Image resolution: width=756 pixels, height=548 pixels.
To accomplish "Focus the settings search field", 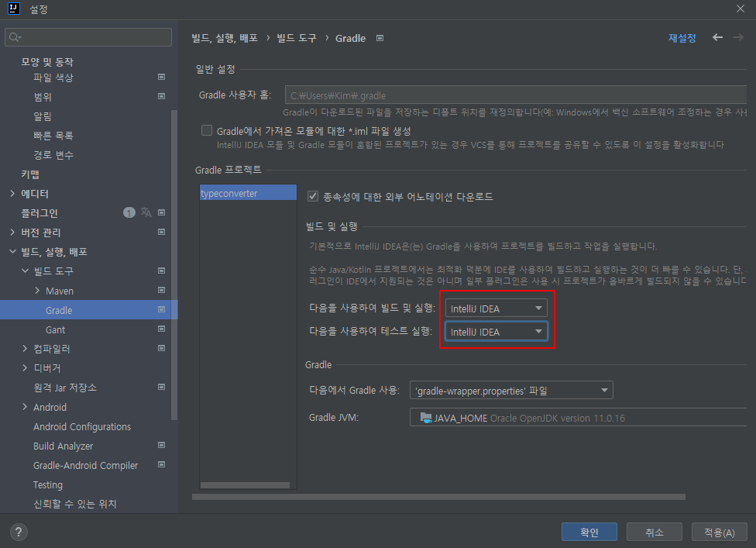I will click(x=88, y=37).
